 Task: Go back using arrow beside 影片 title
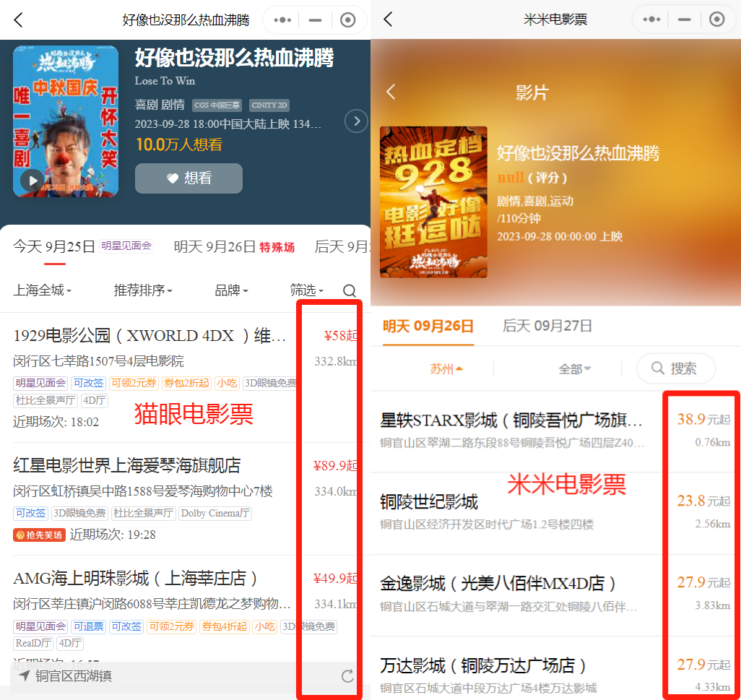pos(391,92)
